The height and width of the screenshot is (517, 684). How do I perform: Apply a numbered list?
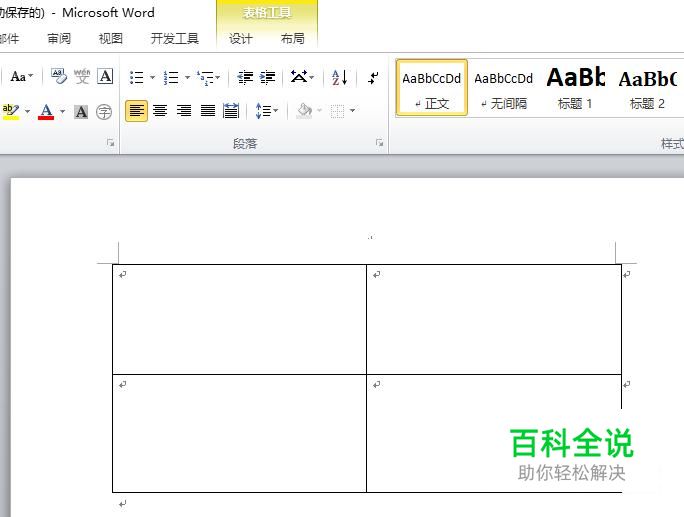click(x=171, y=78)
